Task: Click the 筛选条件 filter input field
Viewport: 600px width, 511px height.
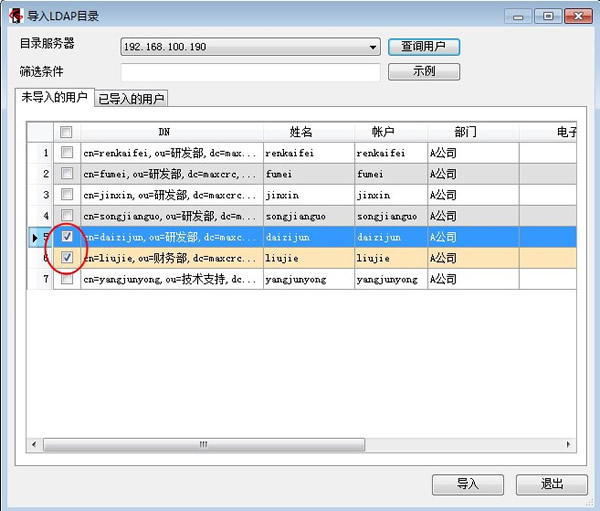Action: click(250, 72)
